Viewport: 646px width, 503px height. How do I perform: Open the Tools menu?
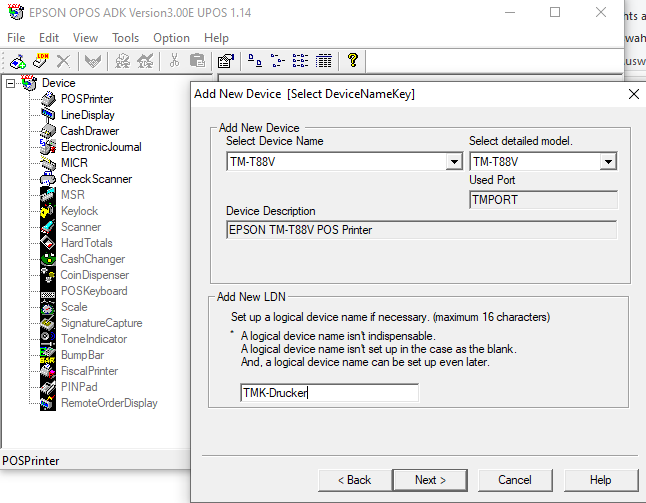click(x=125, y=38)
